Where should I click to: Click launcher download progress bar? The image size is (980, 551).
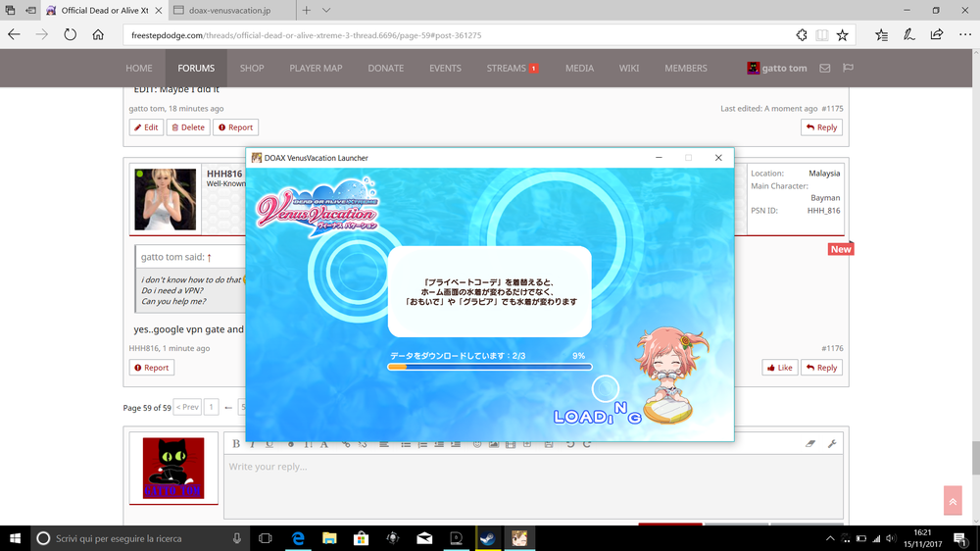[489, 367]
